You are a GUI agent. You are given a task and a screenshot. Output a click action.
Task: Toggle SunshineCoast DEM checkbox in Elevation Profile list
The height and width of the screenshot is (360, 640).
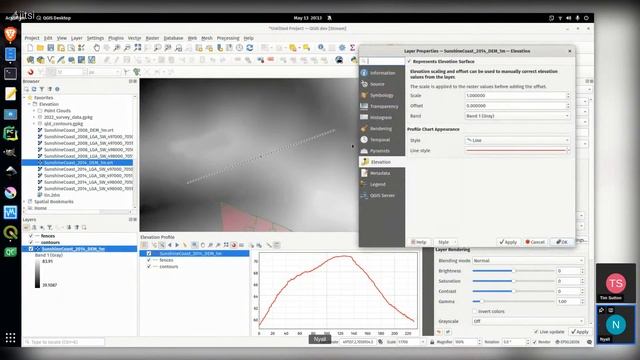149,253
